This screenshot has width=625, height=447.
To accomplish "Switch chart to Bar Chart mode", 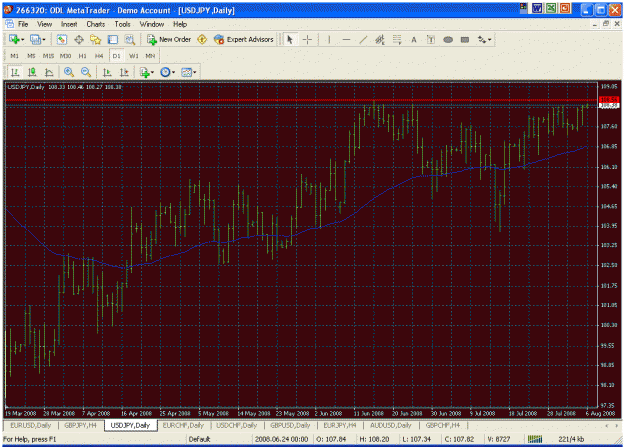I will point(15,72).
